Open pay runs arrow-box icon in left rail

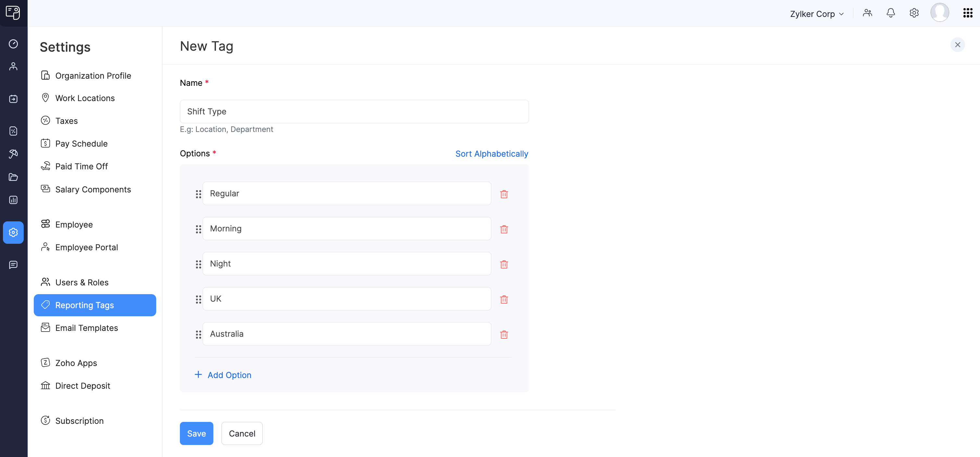[13, 99]
